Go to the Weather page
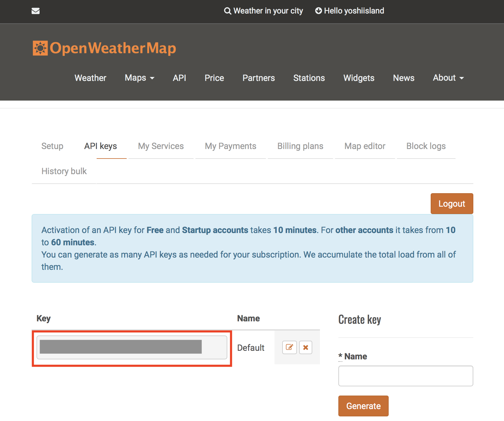Viewport: 504px width, 421px height. pyautogui.click(x=90, y=78)
